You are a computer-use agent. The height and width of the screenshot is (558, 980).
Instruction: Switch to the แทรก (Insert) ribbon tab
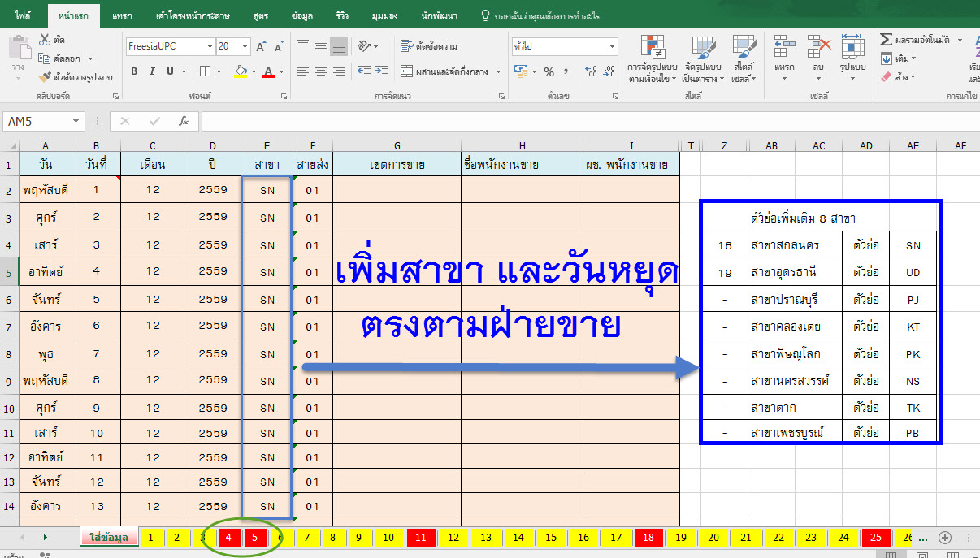click(x=121, y=15)
